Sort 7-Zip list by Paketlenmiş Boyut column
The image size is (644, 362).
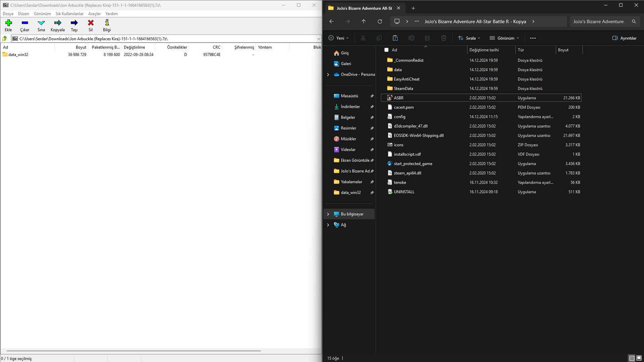tap(105, 47)
